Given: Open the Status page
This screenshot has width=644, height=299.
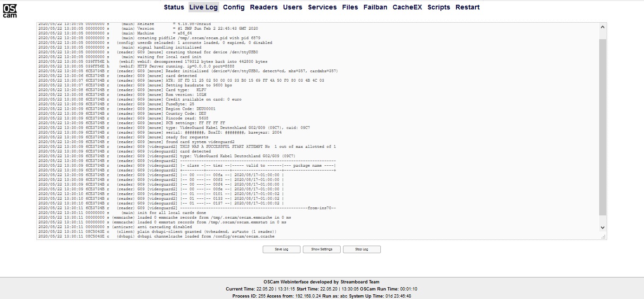Looking at the screenshot, I should [x=174, y=7].
